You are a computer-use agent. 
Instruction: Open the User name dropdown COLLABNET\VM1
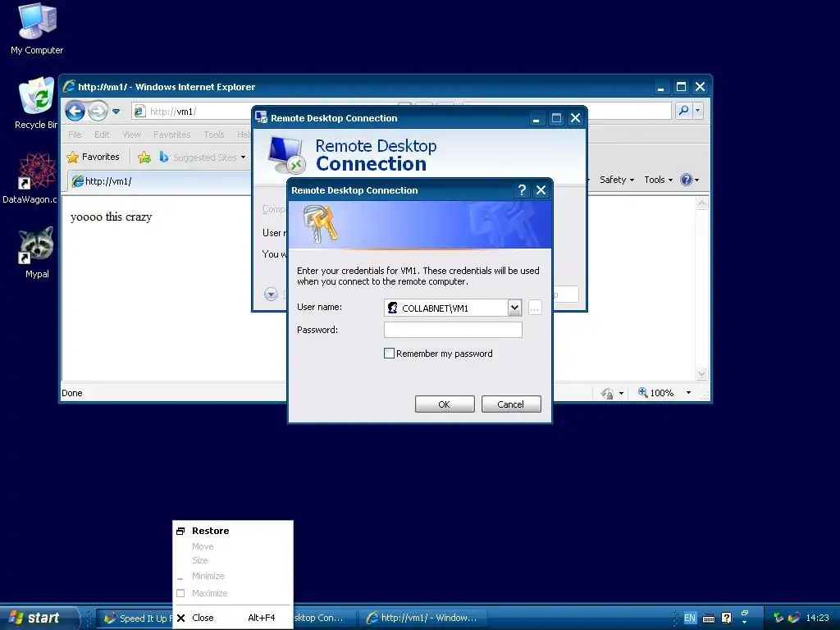pos(514,308)
